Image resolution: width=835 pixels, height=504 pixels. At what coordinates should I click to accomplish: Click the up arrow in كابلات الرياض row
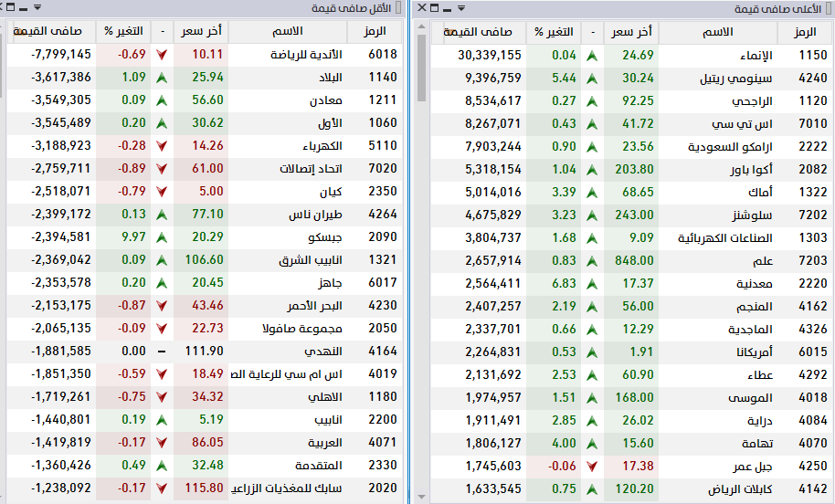coord(592,489)
